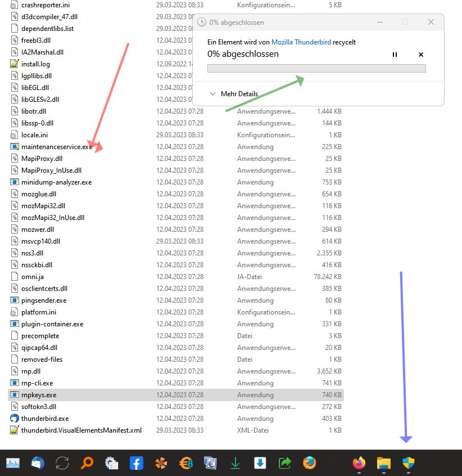Image resolution: width=462 pixels, height=476 pixels.
Task: Select libEGL.dll file
Action: point(35,88)
